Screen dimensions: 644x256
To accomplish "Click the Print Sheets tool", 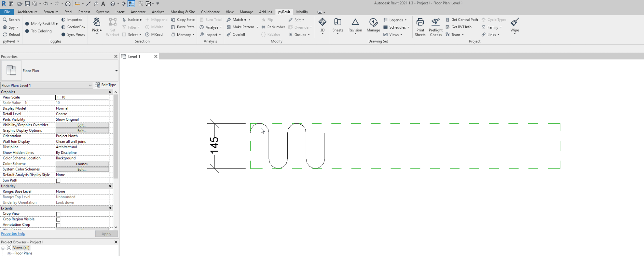I will (x=420, y=27).
